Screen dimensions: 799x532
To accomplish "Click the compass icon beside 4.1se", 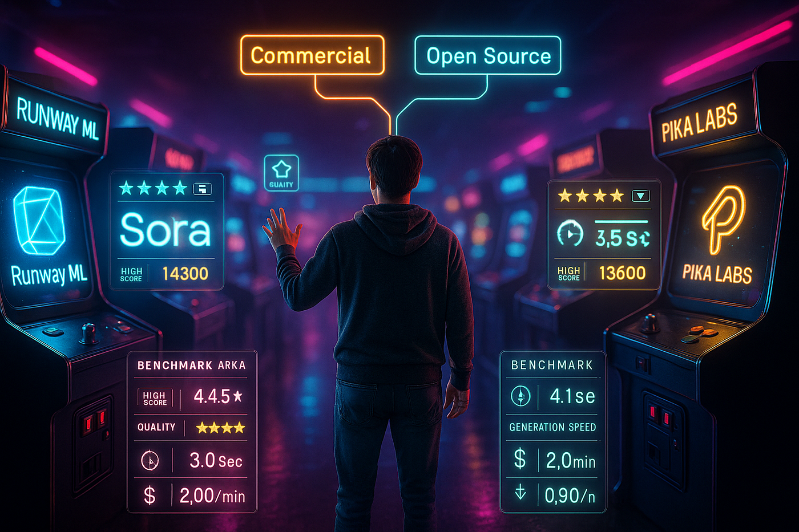I will click(520, 396).
